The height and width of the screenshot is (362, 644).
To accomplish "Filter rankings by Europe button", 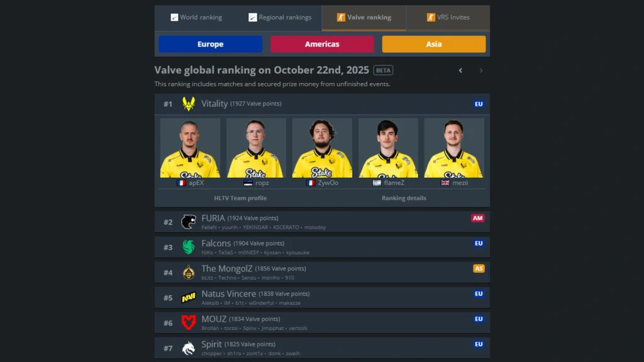I will click(210, 44).
